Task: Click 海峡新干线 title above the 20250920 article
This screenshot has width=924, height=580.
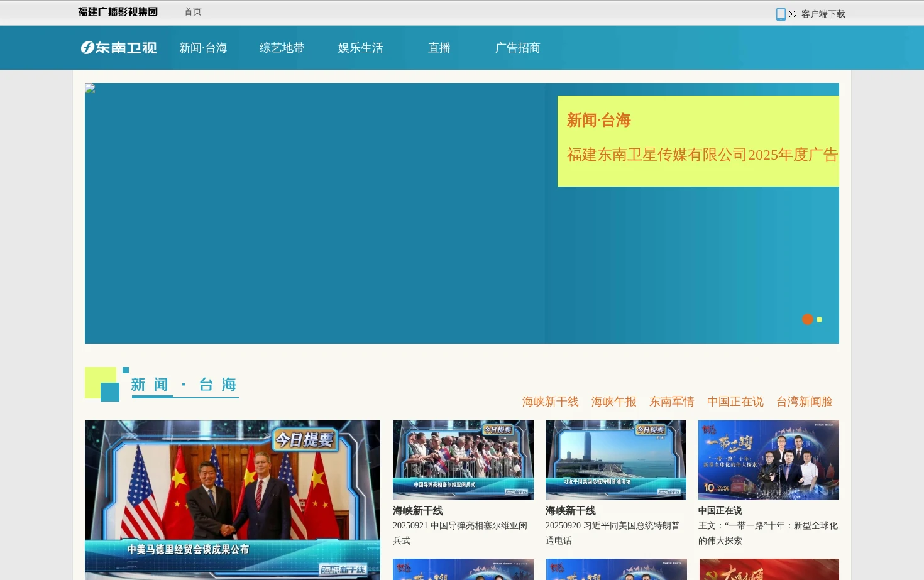Action: (571, 511)
